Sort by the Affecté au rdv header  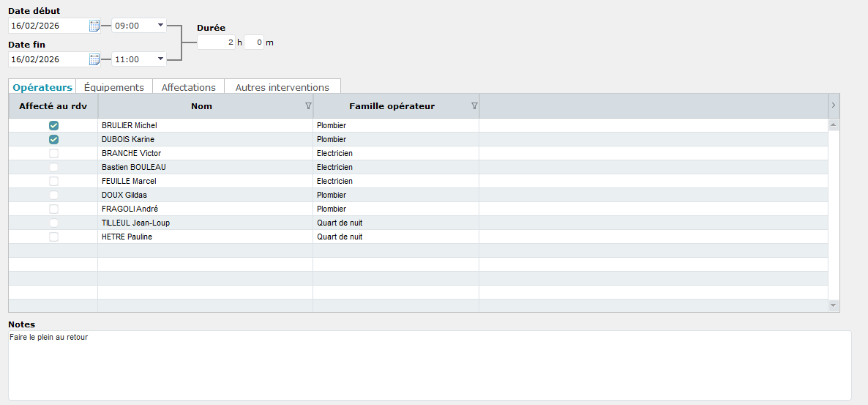coord(53,106)
